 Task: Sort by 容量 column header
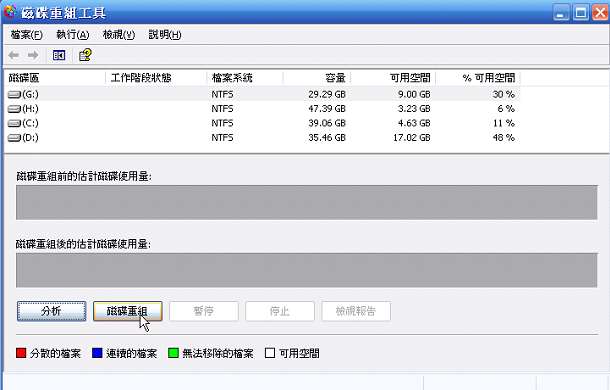click(x=317, y=78)
